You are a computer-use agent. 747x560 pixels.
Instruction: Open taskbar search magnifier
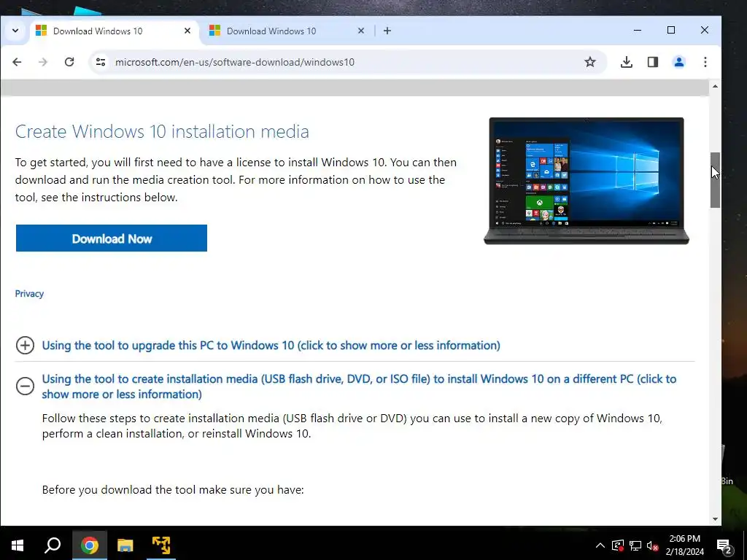(x=53, y=545)
